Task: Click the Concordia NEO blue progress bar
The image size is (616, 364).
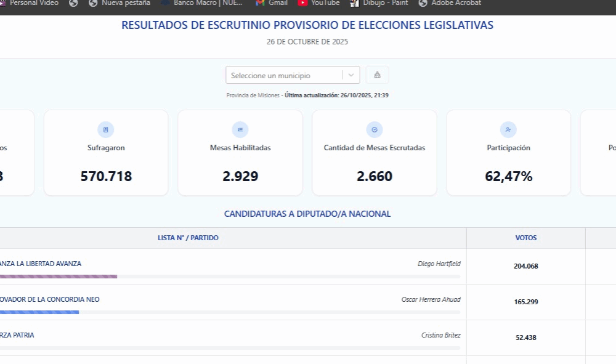Action: pyautogui.click(x=39, y=312)
